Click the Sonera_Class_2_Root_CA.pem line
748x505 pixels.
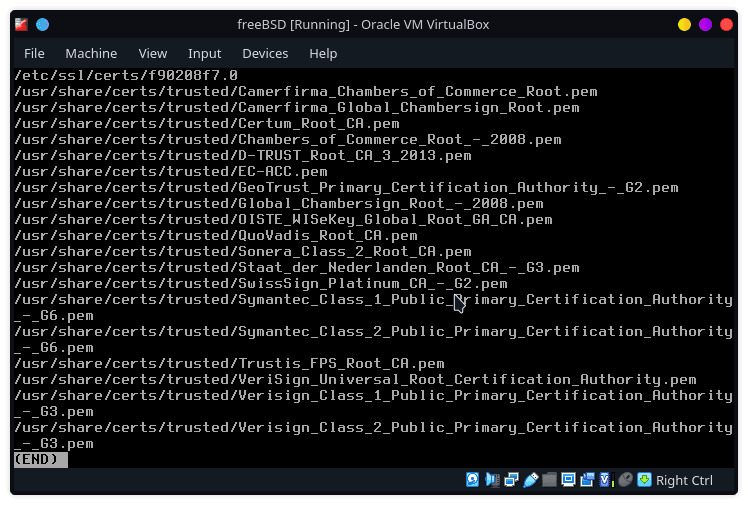[243, 251]
